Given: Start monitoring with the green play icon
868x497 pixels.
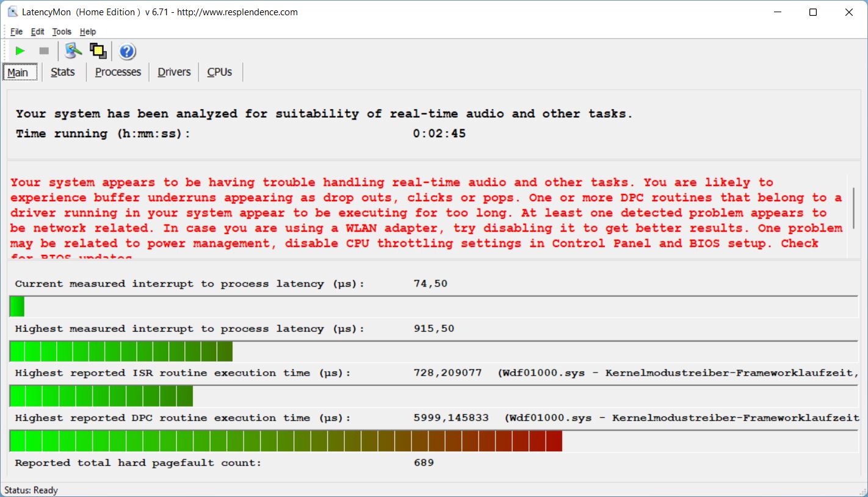Looking at the screenshot, I should coord(20,51).
